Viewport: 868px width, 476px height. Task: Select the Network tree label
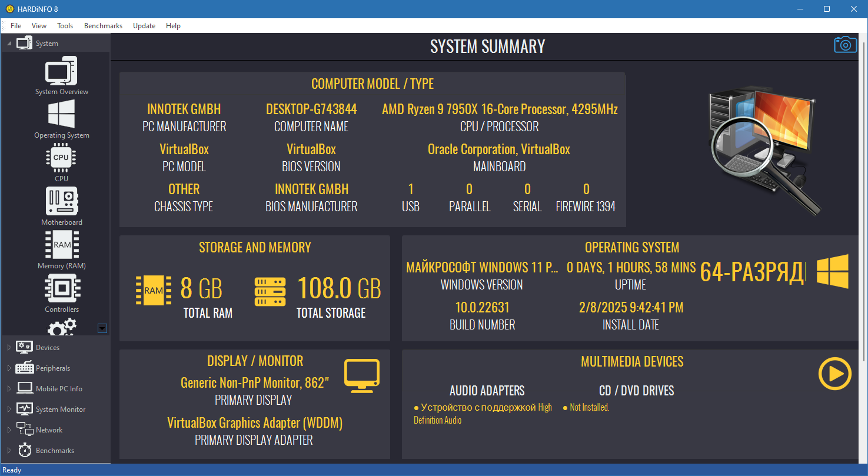[x=49, y=430]
